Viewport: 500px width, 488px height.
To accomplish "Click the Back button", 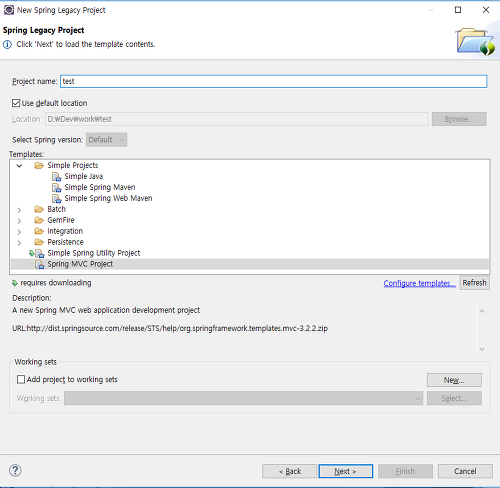I will click(x=289, y=471).
